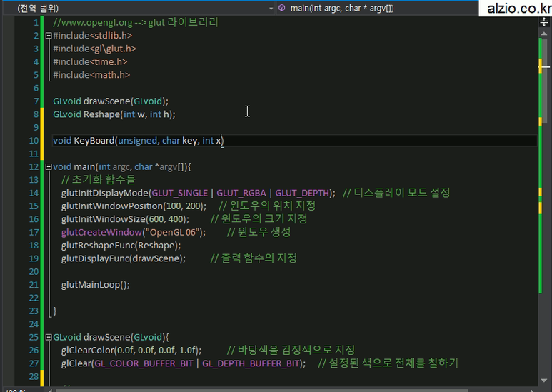Click the vertical scrollbar down arrow

[x=544, y=381]
